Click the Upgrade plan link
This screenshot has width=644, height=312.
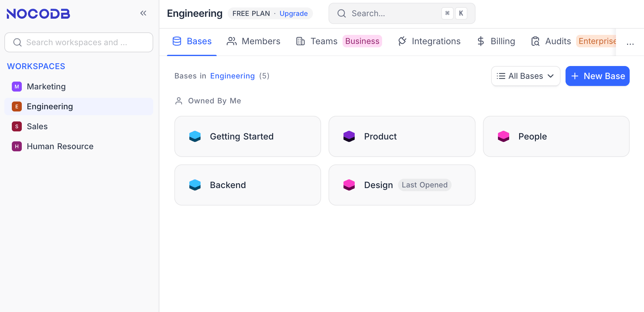pyautogui.click(x=293, y=14)
